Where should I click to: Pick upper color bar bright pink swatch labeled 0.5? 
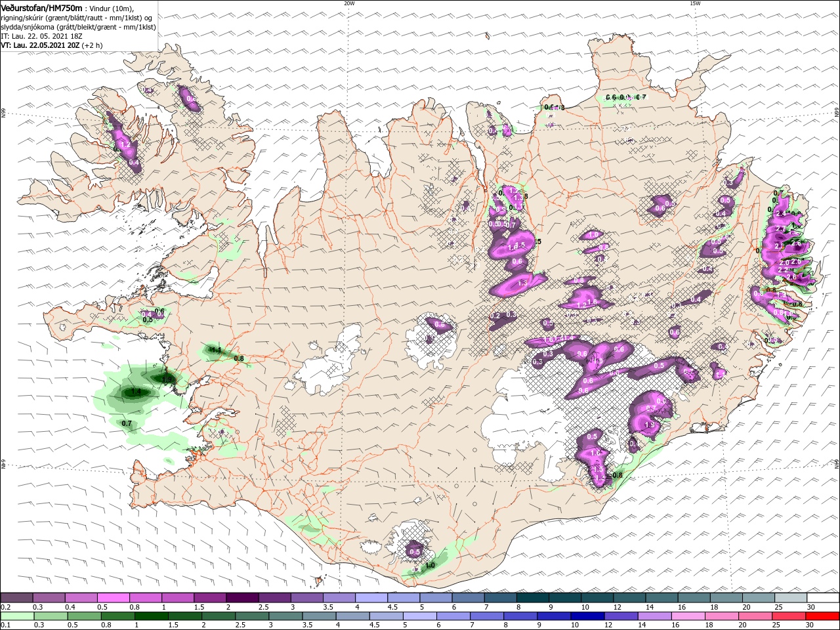(x=114, y=598)
